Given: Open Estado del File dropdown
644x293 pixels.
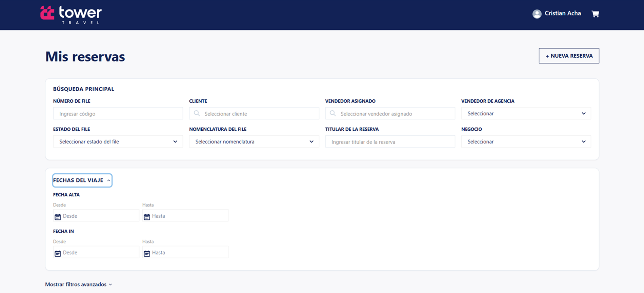Looking at the screenshot, I should (118, 141).
